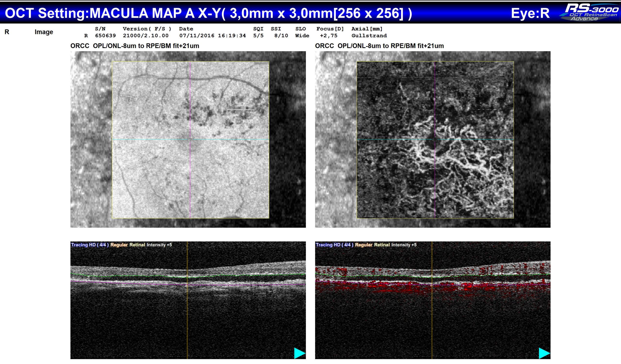Click the Focus[D] column header
This screenshot has height=364, width=621.
coord(330,29)
